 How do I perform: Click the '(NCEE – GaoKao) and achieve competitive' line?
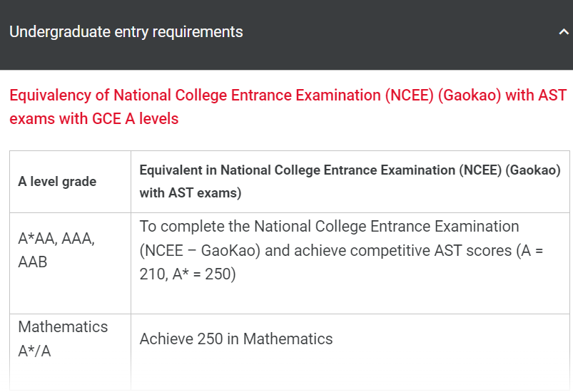[x=341, y=250]
